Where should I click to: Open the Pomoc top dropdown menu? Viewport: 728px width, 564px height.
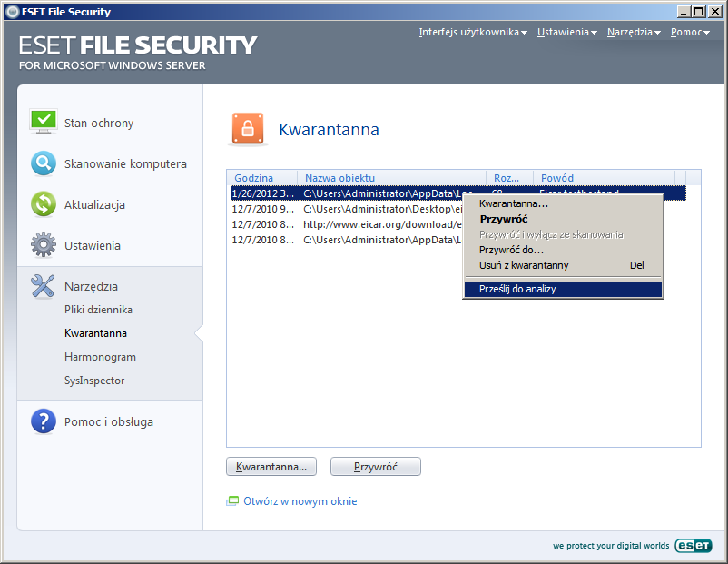[690, 32]
